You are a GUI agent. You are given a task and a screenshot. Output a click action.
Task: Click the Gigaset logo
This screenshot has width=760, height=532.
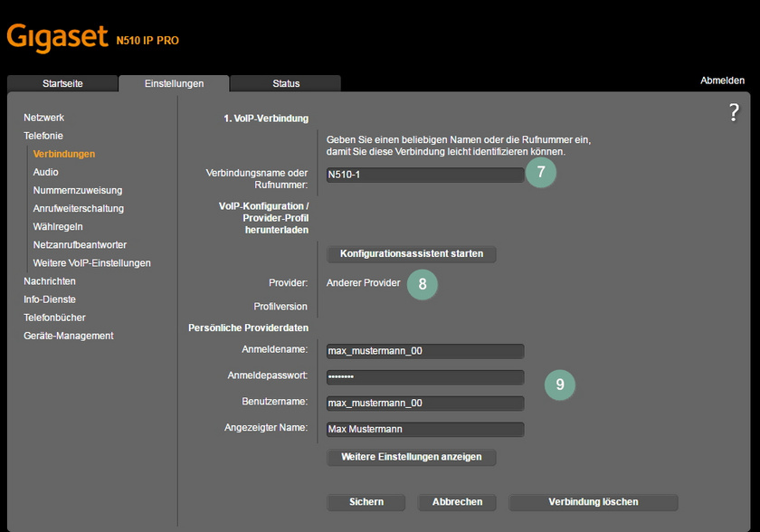tap(56, 38)
